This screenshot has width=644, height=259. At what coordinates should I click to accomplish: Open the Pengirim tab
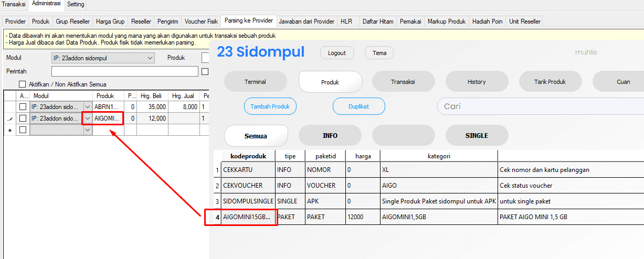coord(168,21)
